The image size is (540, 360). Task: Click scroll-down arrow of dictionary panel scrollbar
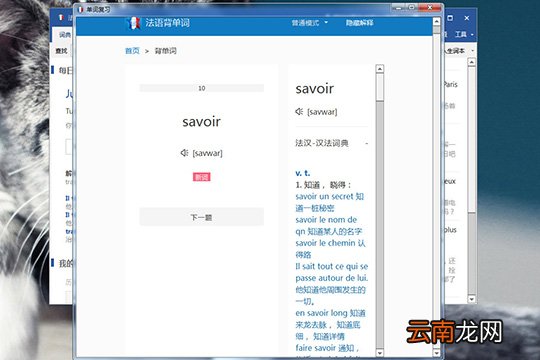point(380,353)
